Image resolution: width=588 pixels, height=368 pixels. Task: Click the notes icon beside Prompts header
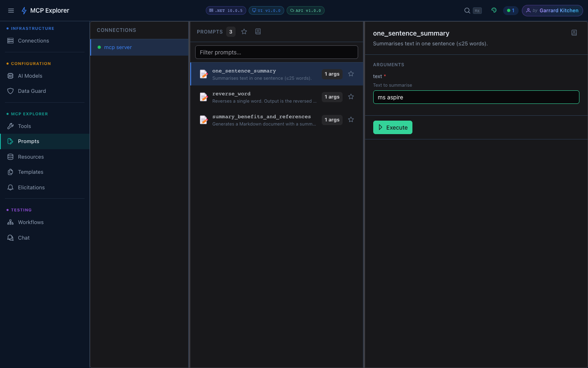tap(258, 31)
